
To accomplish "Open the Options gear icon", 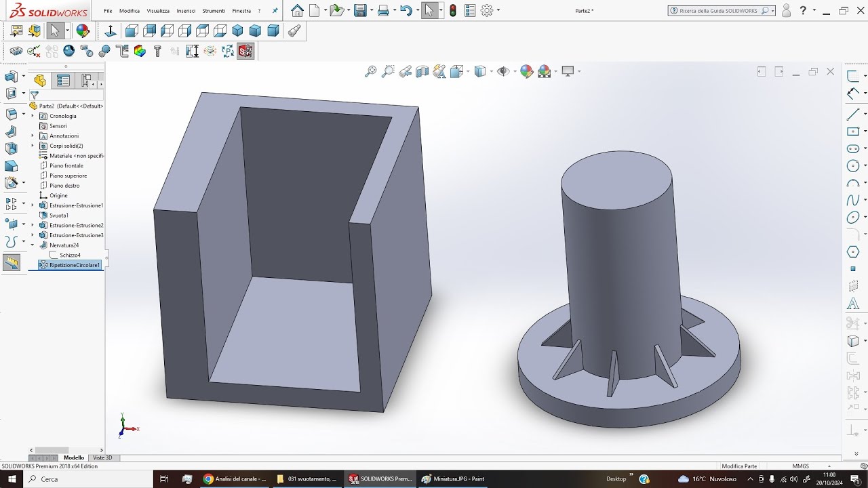I will click(487, 10).
